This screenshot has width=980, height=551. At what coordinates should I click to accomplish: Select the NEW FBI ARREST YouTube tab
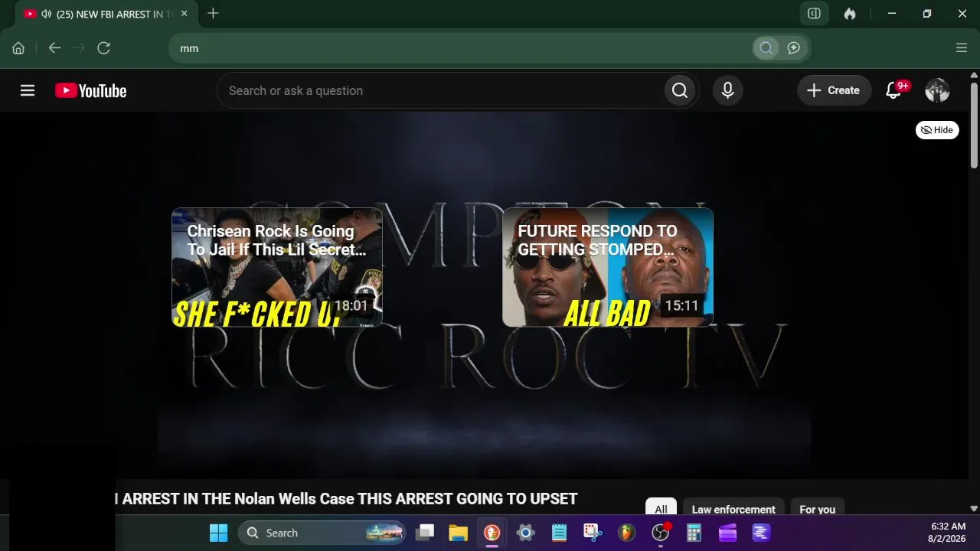coord(106,14)
